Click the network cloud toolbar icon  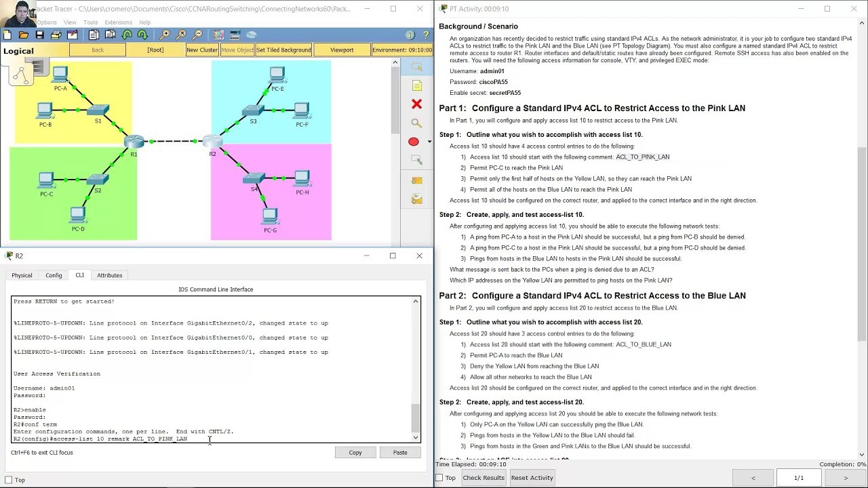252,35
